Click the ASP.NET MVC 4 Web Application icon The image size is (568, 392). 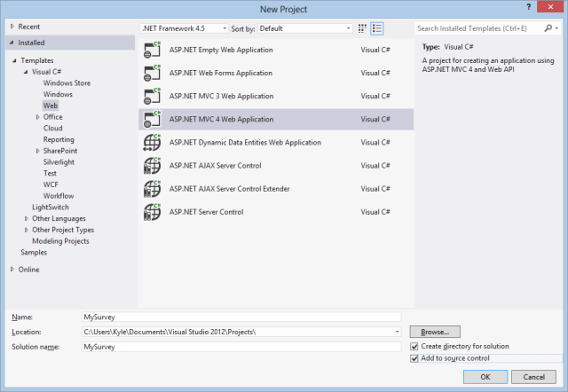coord(152,119)
